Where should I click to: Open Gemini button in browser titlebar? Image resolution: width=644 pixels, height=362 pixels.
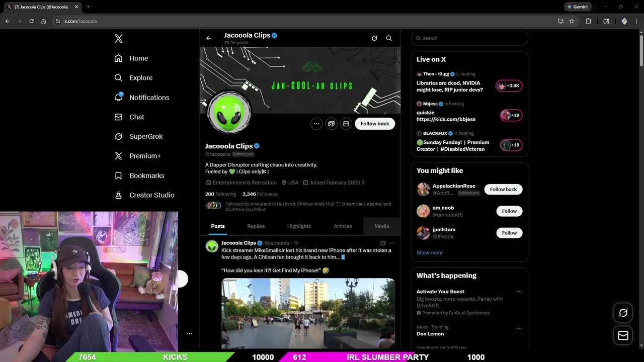pos(577,7)
